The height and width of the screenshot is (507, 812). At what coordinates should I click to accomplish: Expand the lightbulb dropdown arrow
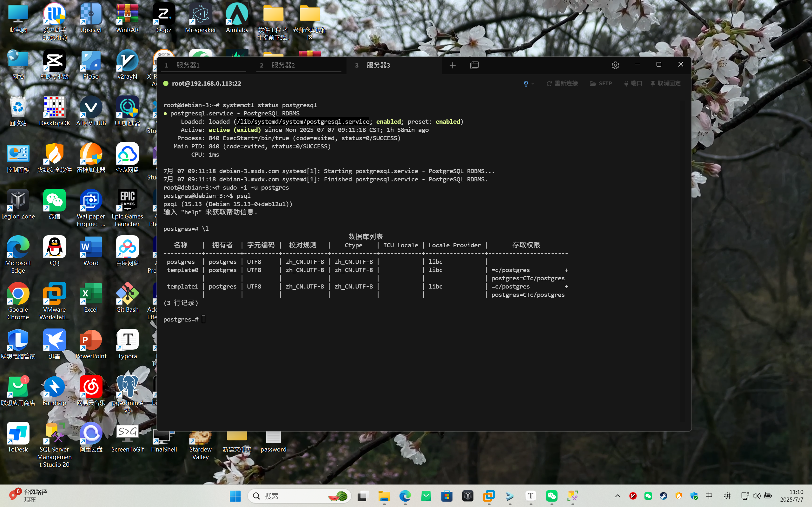point(533,83)
